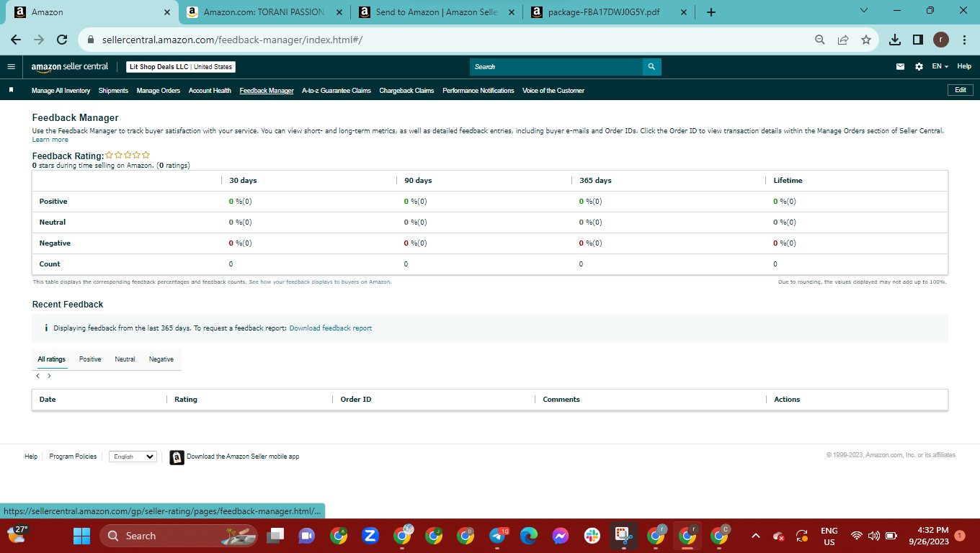This screenshot has width=980, height=553.
Task: Open Task View on the taskbar
Action: pos(275,536)
